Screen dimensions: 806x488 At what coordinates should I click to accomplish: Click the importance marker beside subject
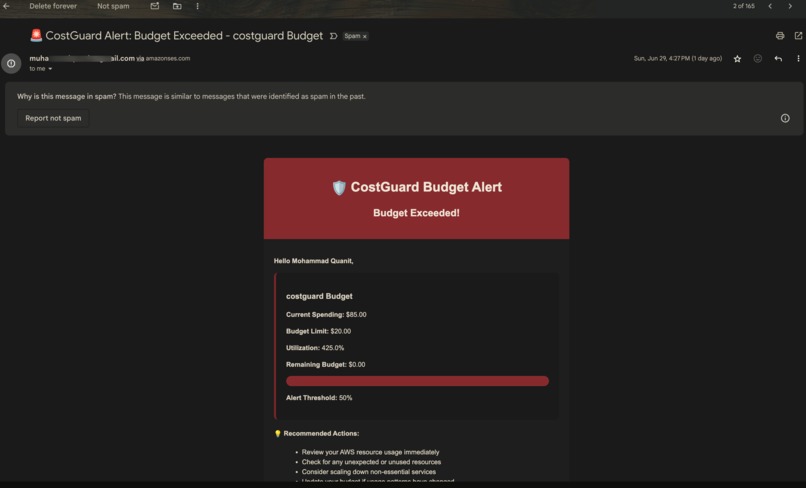coord(333,36)
